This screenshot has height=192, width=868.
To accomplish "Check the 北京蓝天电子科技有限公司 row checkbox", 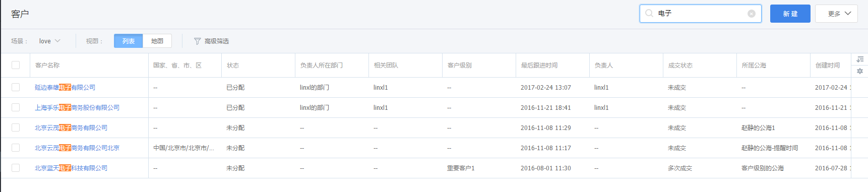I will pyautogui.click(x=16, y=168).
